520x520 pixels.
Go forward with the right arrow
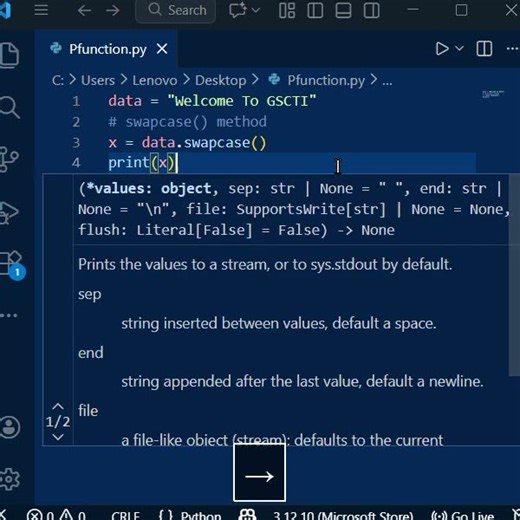point(113,11)
